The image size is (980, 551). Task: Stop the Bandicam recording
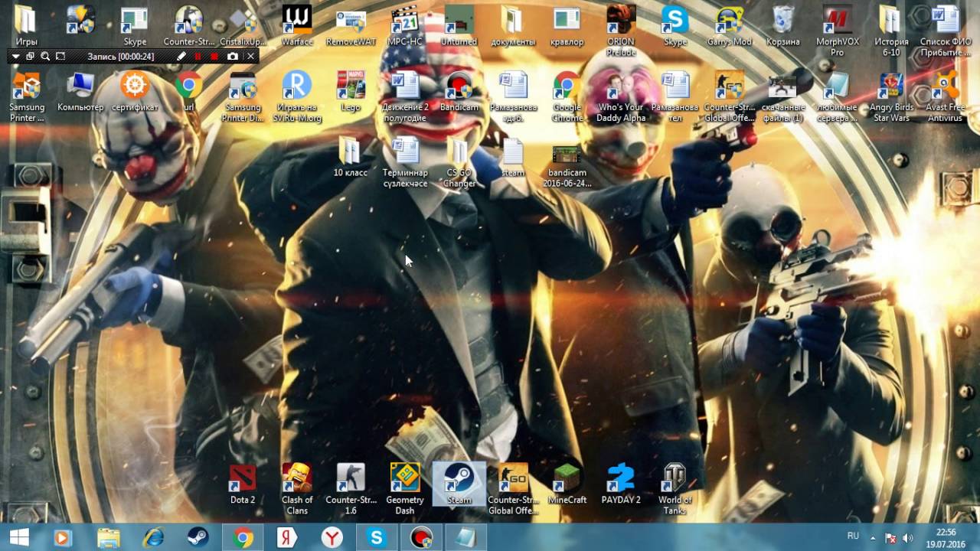(x=214, y=57)
